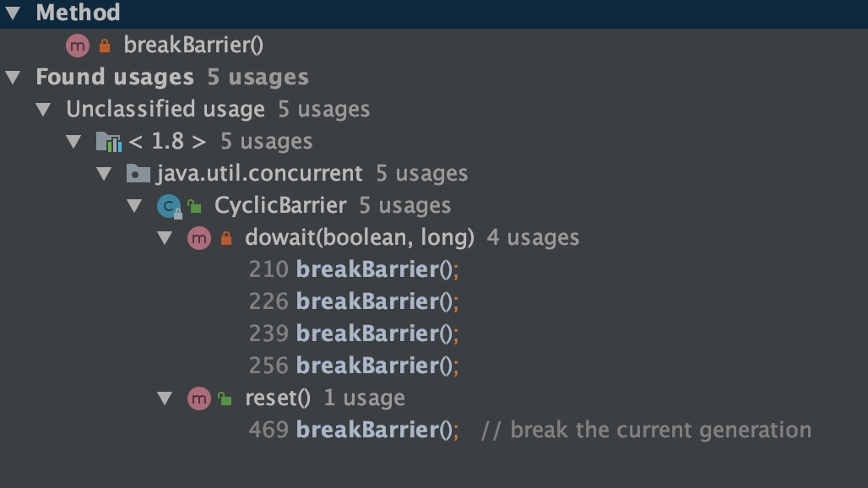Click the dowait method icon
This screenshot has height=488, width=868.
click(x=199, y=238)
